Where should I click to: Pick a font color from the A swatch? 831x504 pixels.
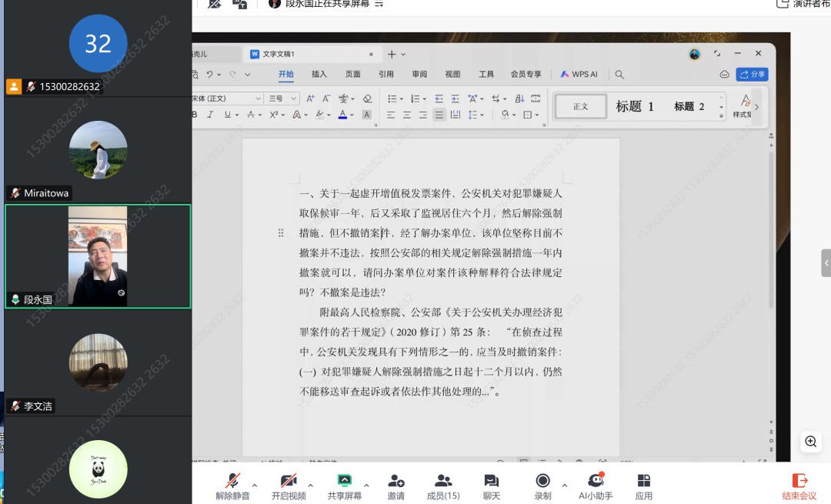(x=342, y=114)
